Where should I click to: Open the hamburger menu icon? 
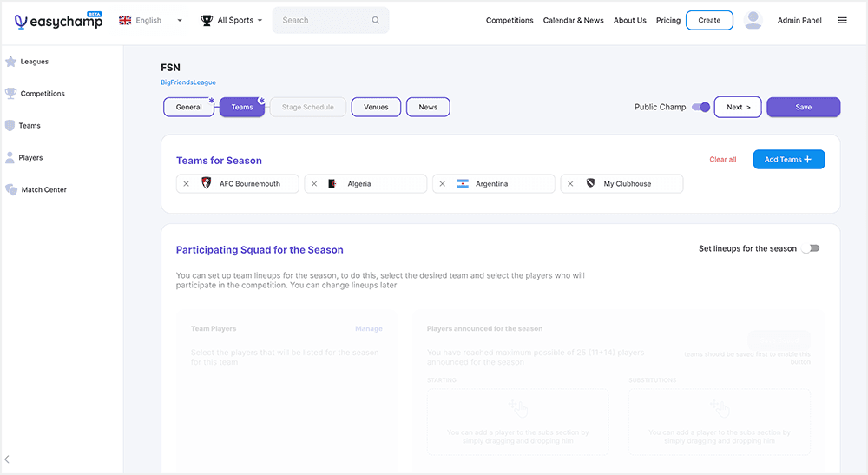(842, 21)
